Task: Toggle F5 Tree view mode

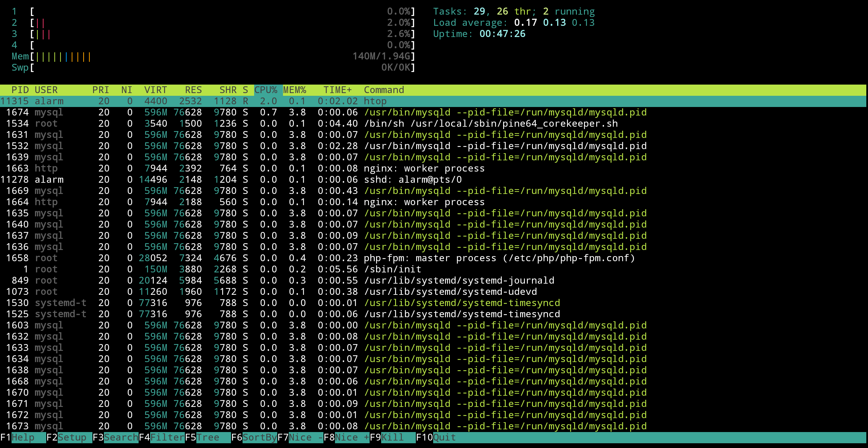Action: pos(208,437)
